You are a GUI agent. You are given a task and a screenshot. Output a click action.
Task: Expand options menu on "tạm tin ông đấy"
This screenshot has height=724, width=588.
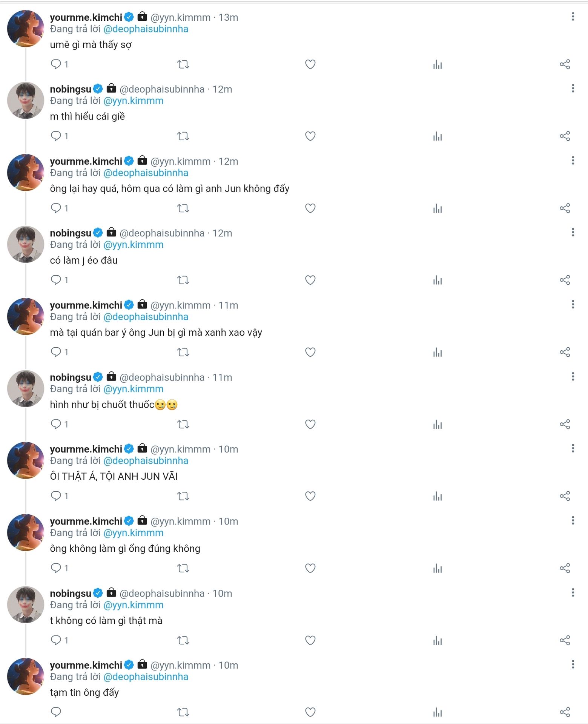(573, 664)
